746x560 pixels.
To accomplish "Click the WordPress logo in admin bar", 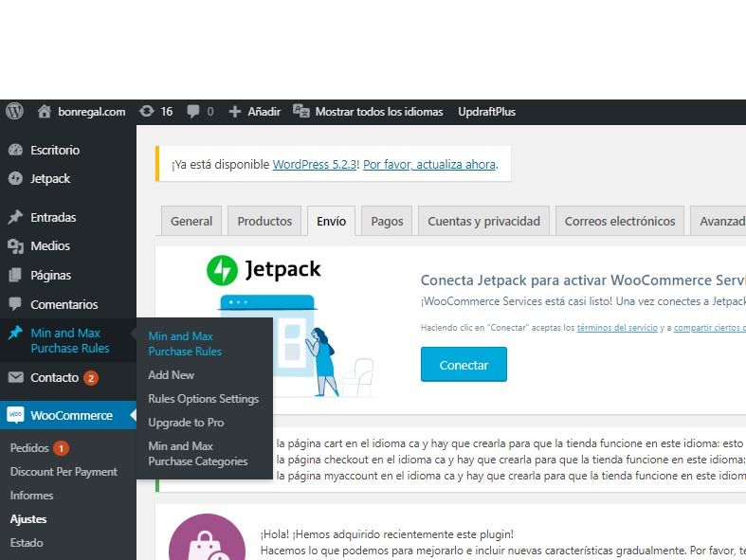I will pyautogui.click(x=15, y=111).
